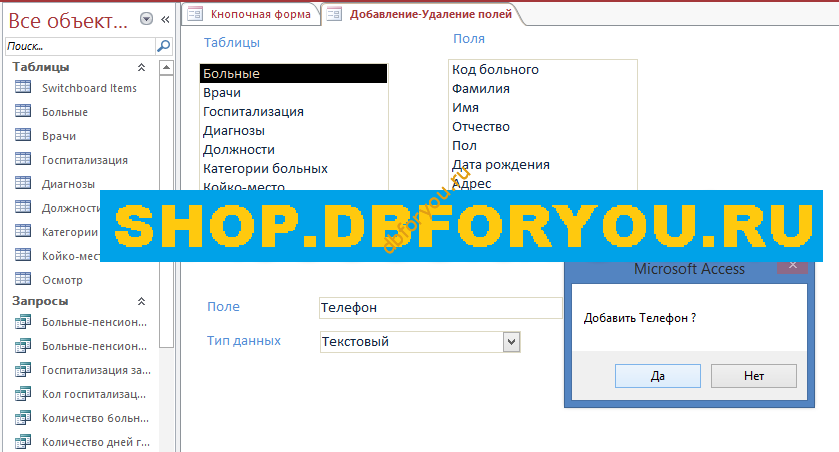Image resolution: width=839 pixels, height=452 pixels.
Task: Click the table icon beside navigation item Койко-место
Action: pos(23,255)
